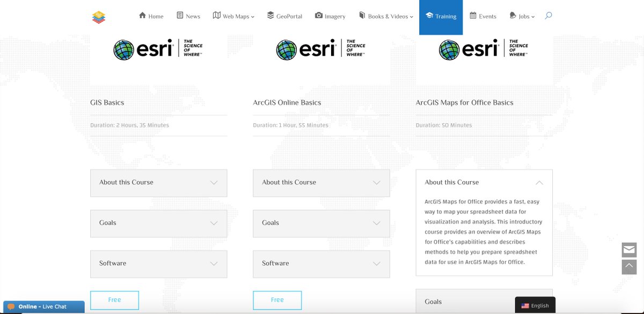Screen dimensions: 644x314
Task: Click the Duration: 1 Hour, 55 Minutes text
Action: point(291,125)
